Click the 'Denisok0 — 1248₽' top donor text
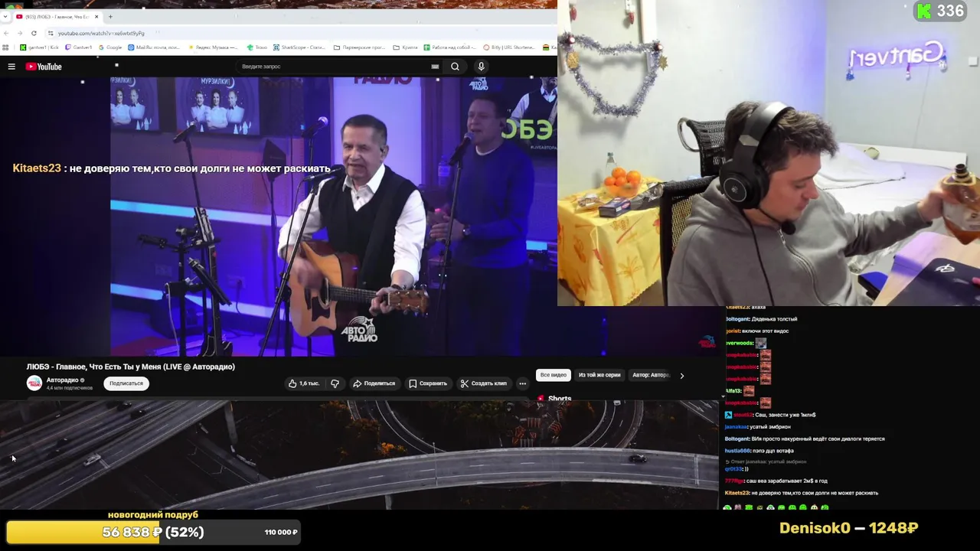Image resolution: width=980 pixels, height=551 pixels. click(848, 528)
